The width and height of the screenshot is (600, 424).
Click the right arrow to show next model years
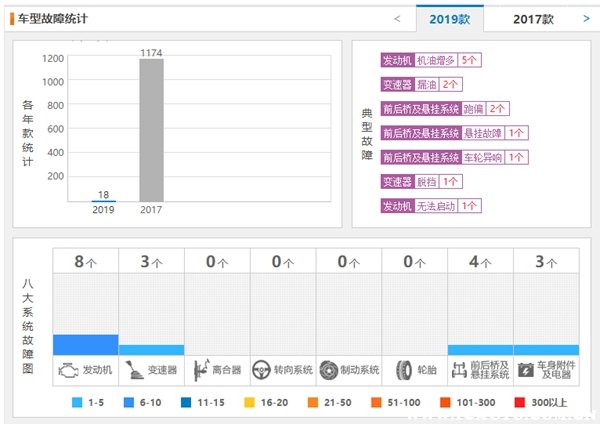click(x=586, y=18)
